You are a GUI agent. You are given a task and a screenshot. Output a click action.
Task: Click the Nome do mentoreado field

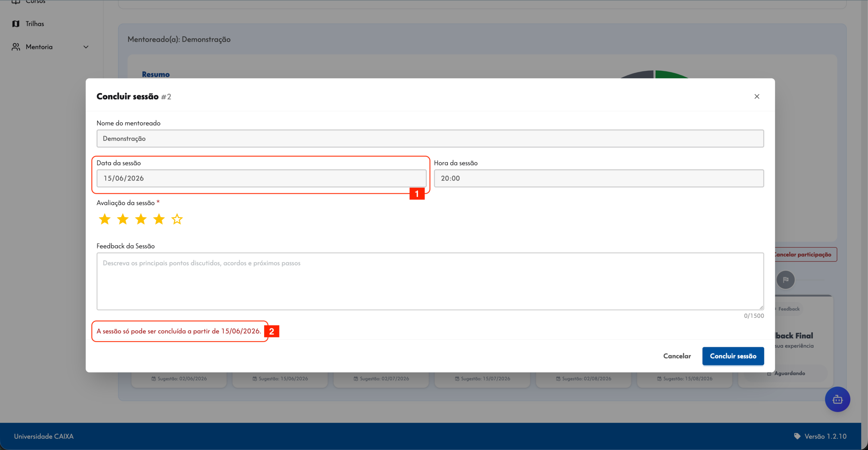click(x=430, y=138)
